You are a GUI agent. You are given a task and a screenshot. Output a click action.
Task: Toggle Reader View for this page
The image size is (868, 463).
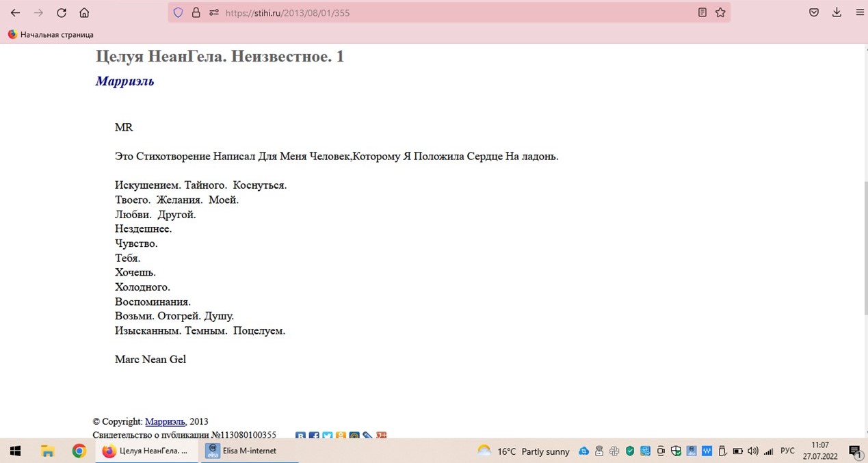(702, 12)
